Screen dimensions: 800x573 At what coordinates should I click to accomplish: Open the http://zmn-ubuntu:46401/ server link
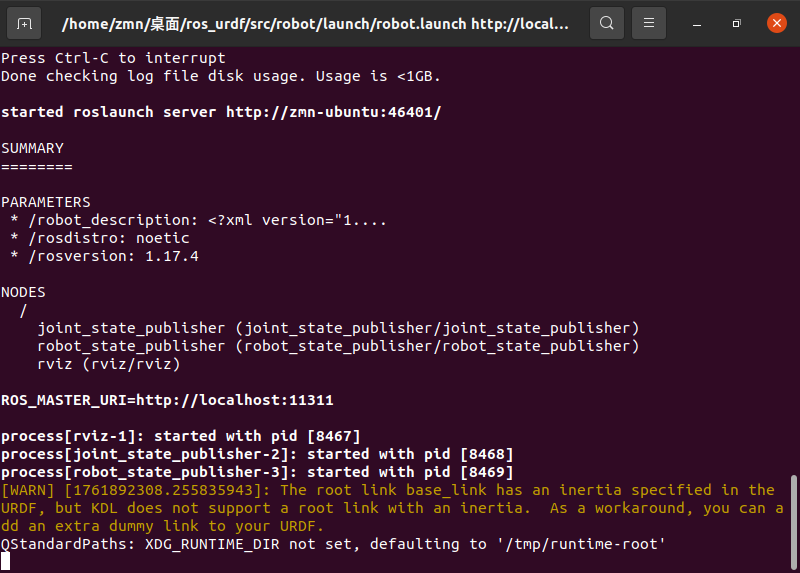[x=333, y=112]
